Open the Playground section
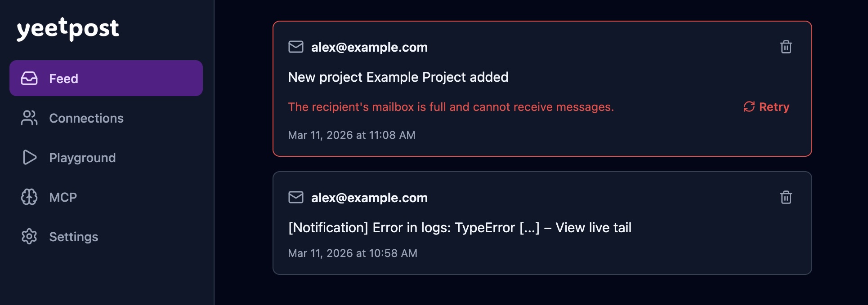 pos(82,158)
